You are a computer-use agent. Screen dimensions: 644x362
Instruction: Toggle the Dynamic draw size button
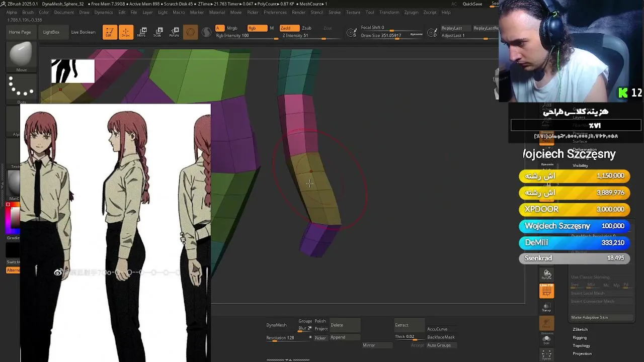coord(417,34)
